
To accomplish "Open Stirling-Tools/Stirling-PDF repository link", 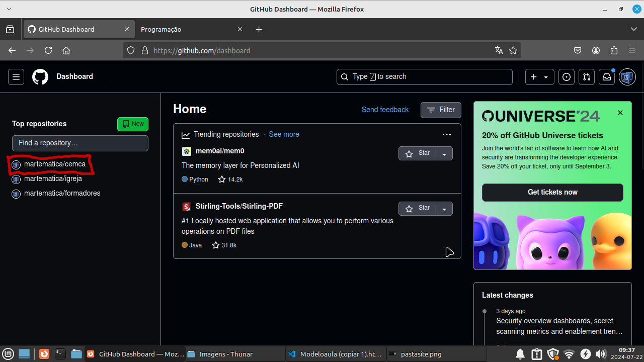I will (239, 206).
